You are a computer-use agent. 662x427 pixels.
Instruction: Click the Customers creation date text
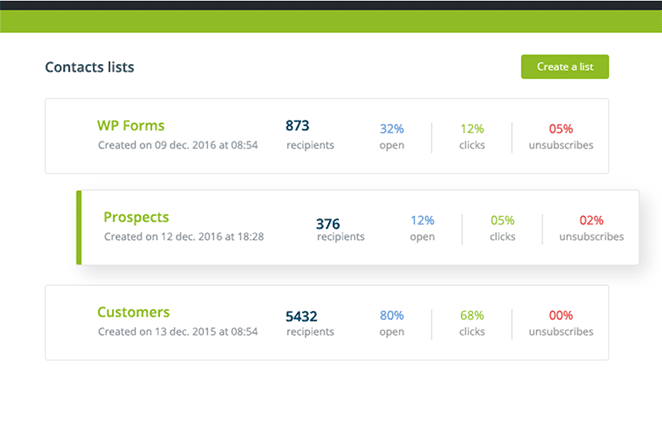pyautogui.click(x=178, y=332)
